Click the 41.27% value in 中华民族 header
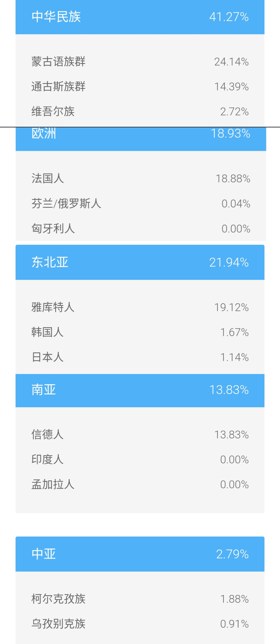The width and height of the screenshot is (280, 644). (229, 17)
